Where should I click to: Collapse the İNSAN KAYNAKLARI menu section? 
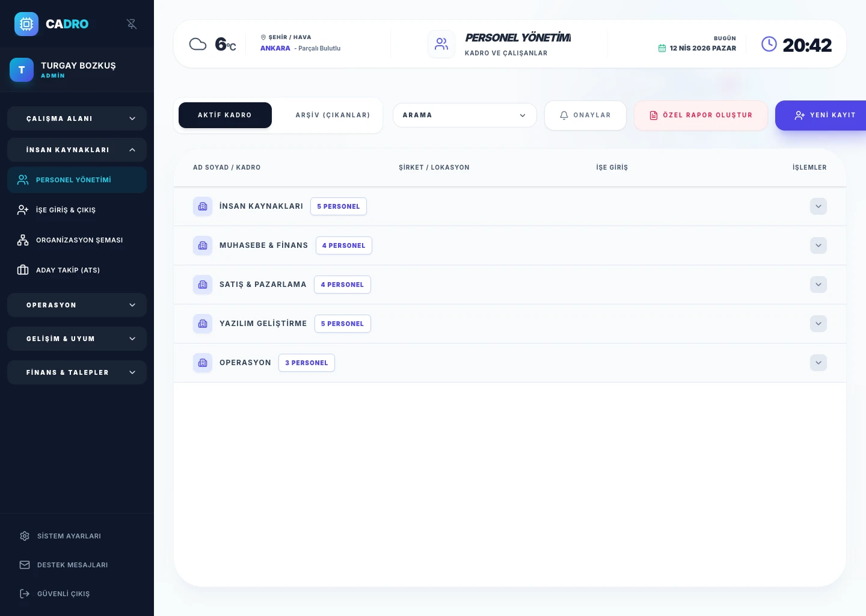77,150
